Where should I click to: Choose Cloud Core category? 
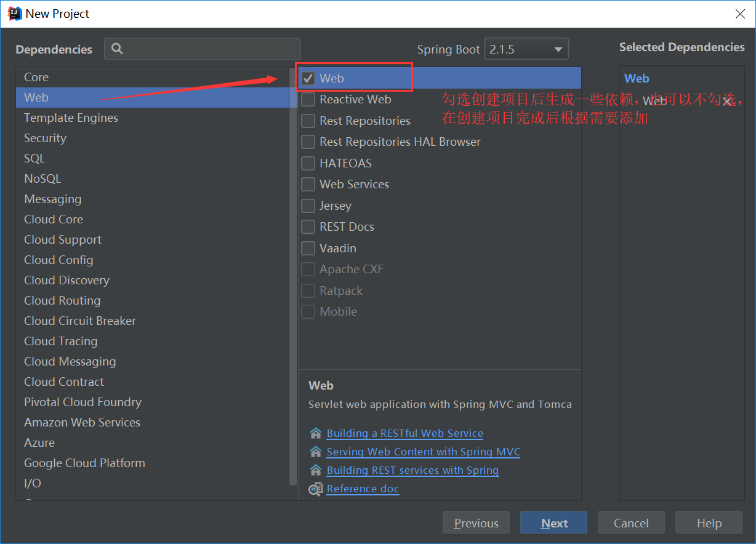(153, 219)
